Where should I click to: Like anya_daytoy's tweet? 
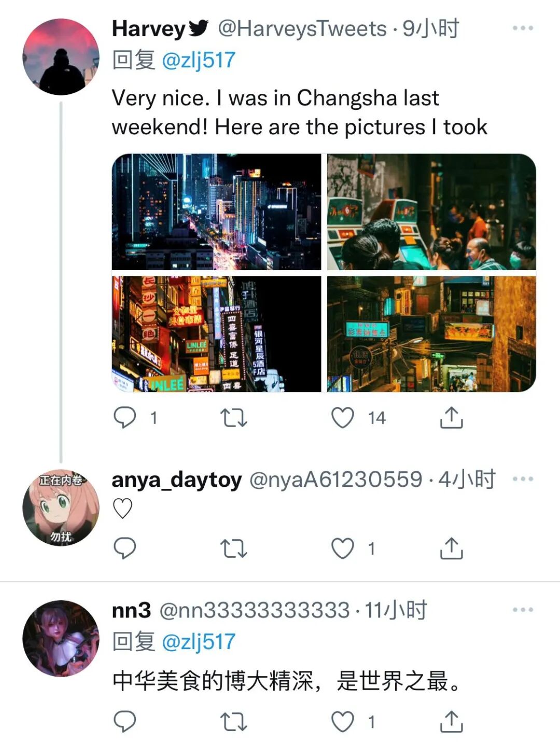(343, 548)
